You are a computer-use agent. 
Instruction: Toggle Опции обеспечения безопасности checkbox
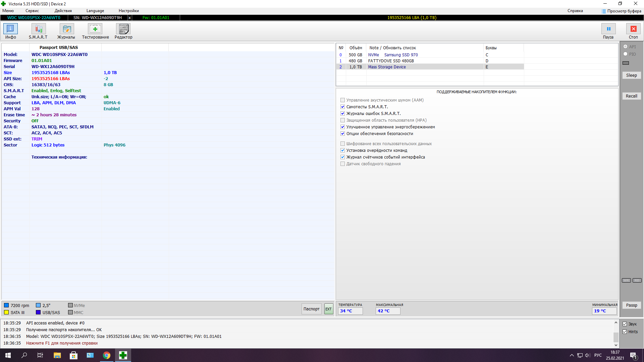(x=342, y=134)
